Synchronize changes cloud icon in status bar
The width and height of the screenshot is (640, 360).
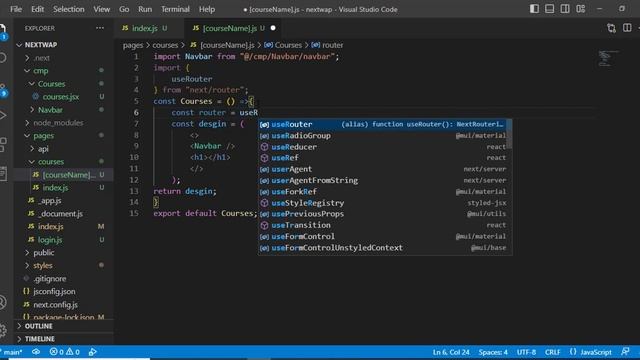click(x=36, y=352)
